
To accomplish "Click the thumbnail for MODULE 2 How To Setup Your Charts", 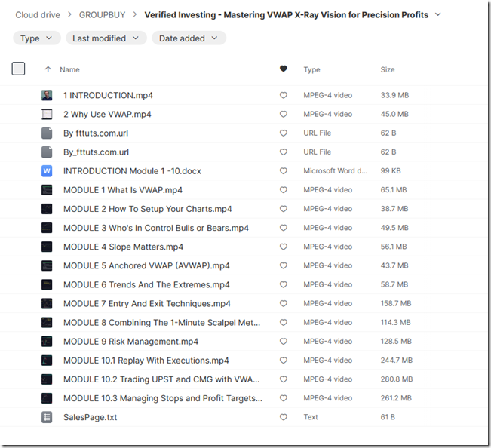I will pyautogui.click(x=47, y=209).
